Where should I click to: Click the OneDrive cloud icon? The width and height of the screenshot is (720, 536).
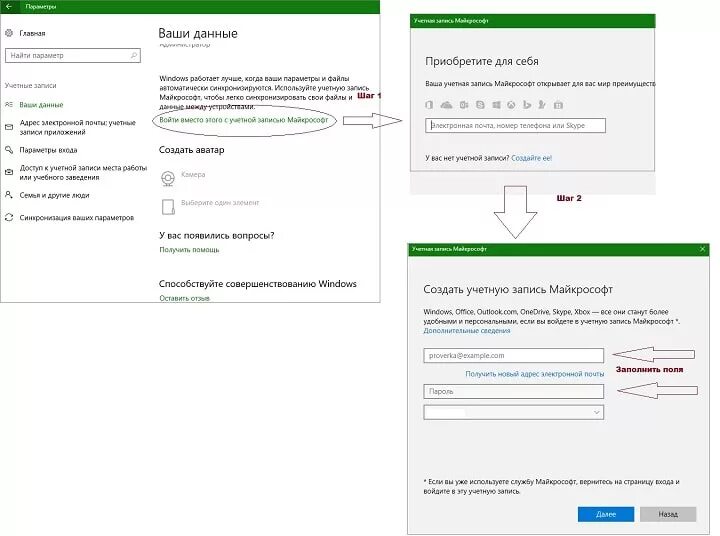446,105
